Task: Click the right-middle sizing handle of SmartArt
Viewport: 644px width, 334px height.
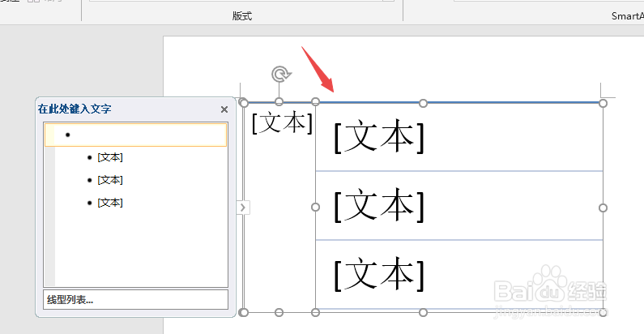Action: tap(603, 208)
